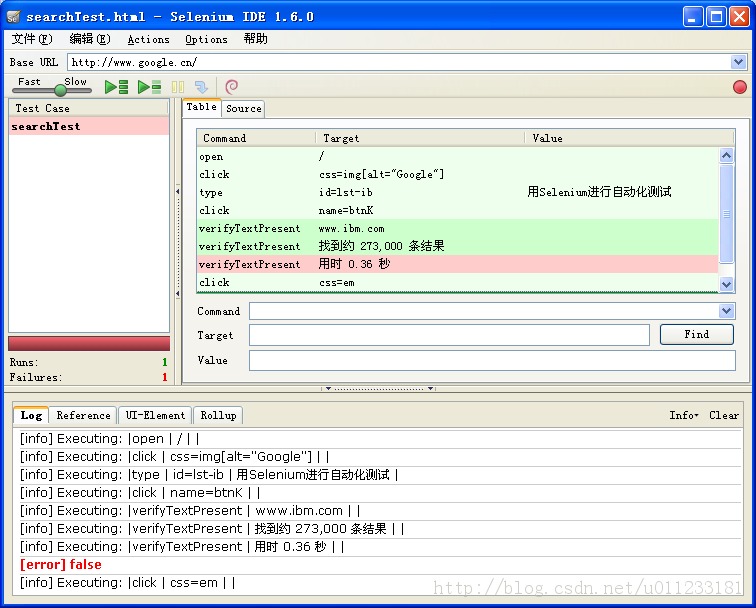Open the Base URL dropdown arrow
Image resolution: width=756 pixels, height=608 pixels.
738,62
